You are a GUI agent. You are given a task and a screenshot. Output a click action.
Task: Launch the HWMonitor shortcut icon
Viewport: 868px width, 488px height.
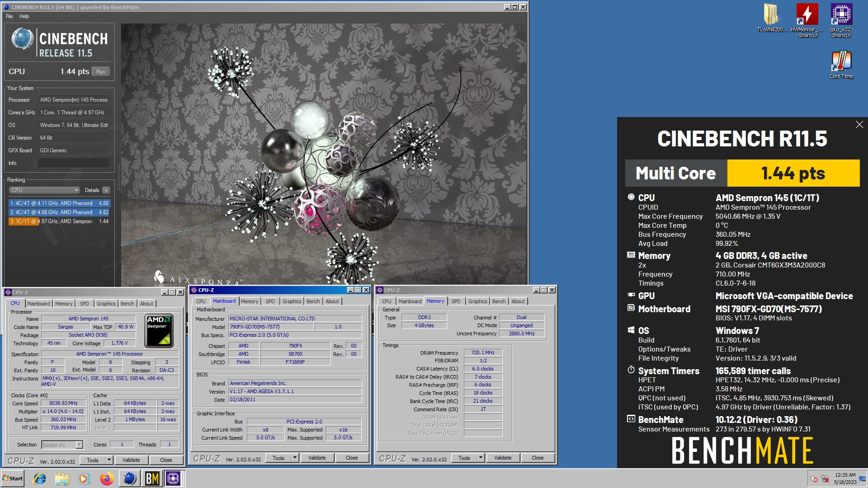point(807,20)
